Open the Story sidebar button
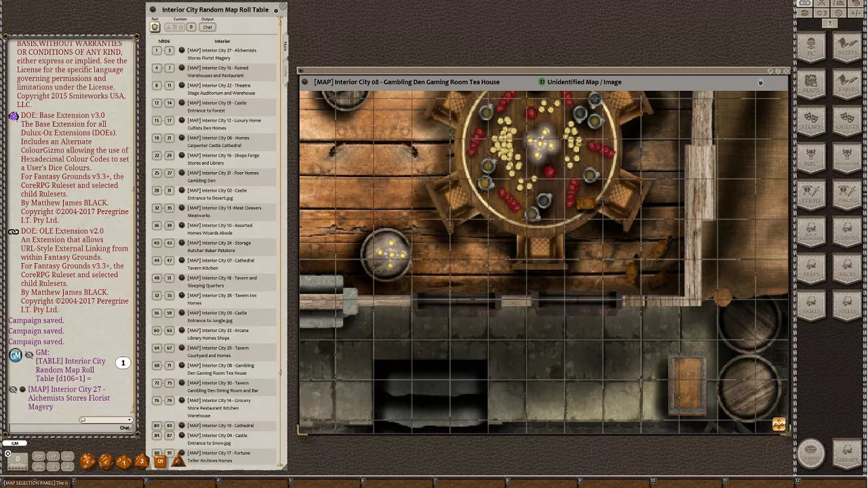Screen dimensions: 868x488 coord(811,121)
